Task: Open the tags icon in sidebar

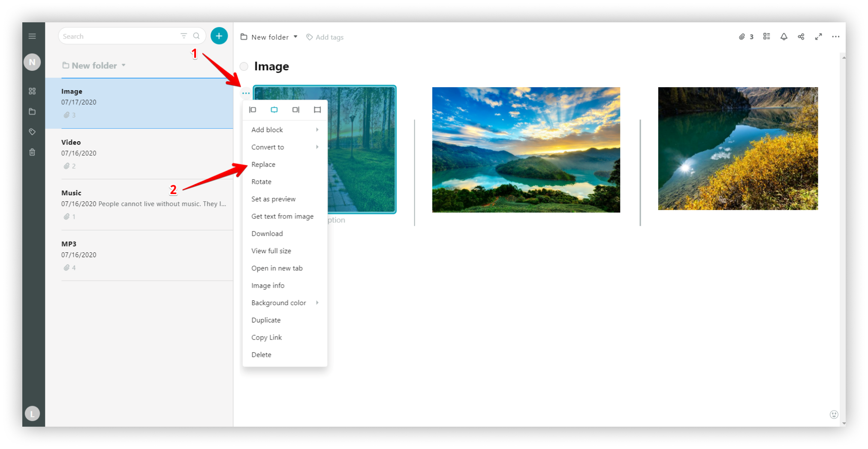Action: (32, 132)
